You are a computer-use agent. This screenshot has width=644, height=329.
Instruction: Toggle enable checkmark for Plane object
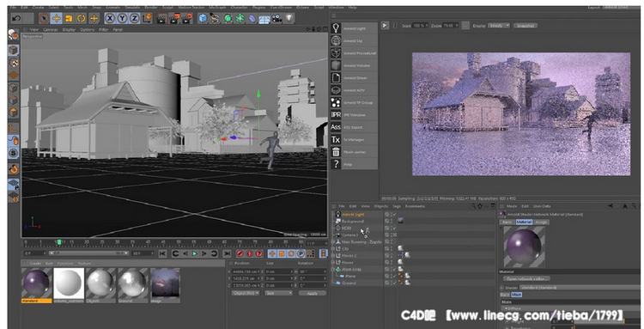[394, 276]
